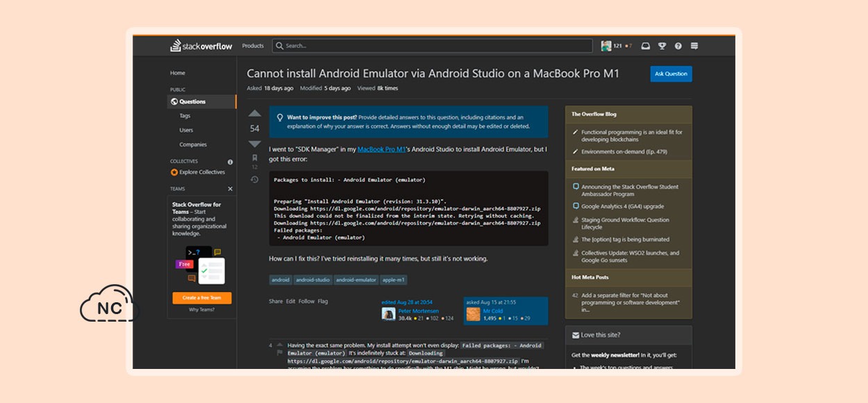Downvote the question with the down arrow

coord(255,144)
